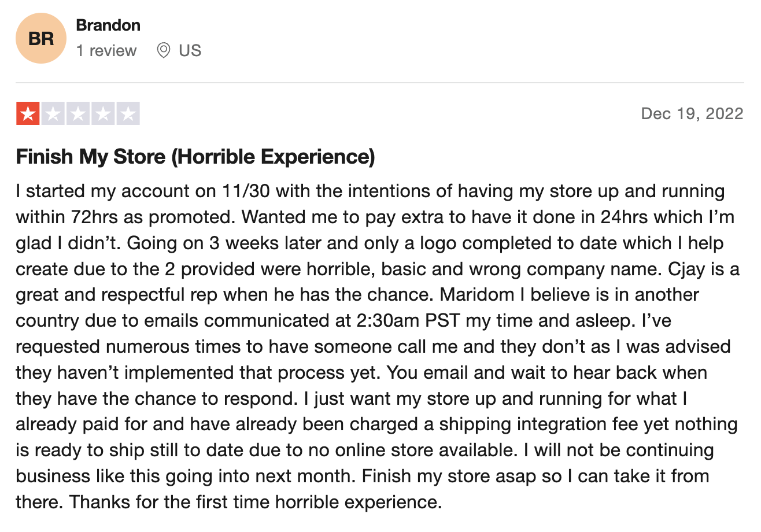Click the fourth gray star
Screen dimensions: 761x532
[103, 114]
